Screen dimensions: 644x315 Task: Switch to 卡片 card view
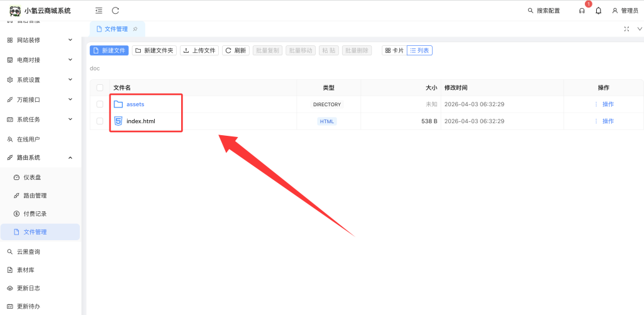394,50
